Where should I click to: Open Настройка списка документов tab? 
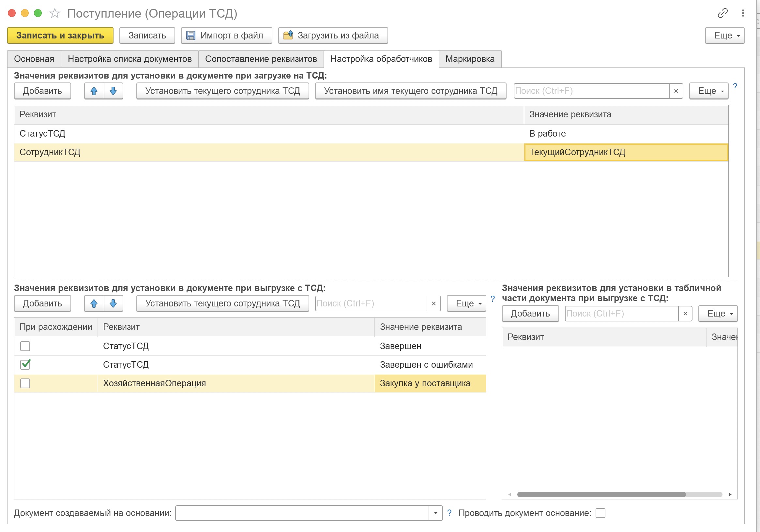tap(130, 59)
